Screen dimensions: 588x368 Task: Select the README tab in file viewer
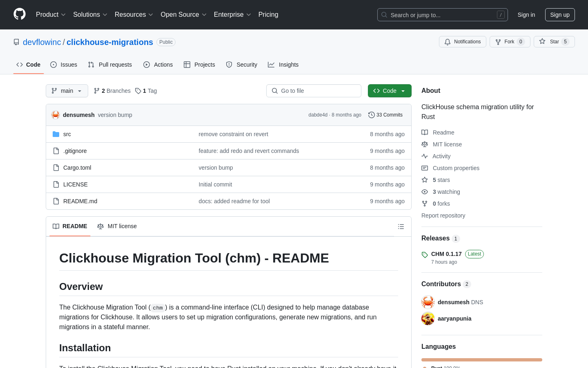(x=70, y=226)
